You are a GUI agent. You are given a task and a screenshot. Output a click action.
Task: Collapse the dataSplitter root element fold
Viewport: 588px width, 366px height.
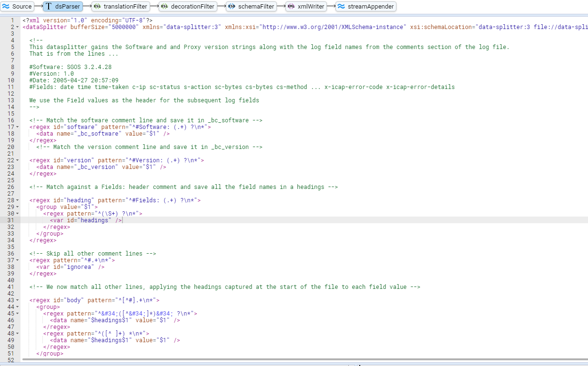coord(18,27)
